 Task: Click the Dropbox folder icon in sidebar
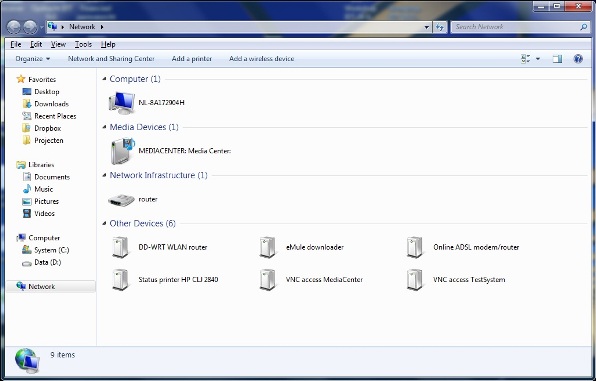pyautogui.click(x=26, y=128)
